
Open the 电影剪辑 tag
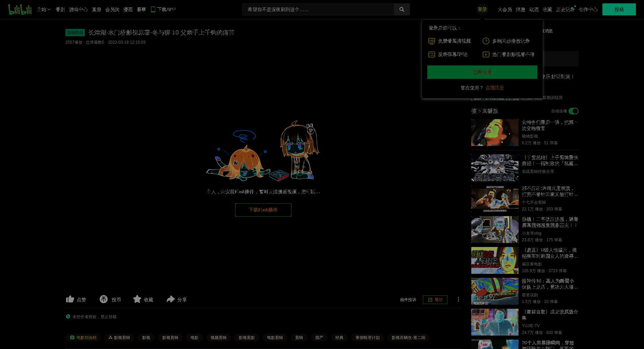275,338
